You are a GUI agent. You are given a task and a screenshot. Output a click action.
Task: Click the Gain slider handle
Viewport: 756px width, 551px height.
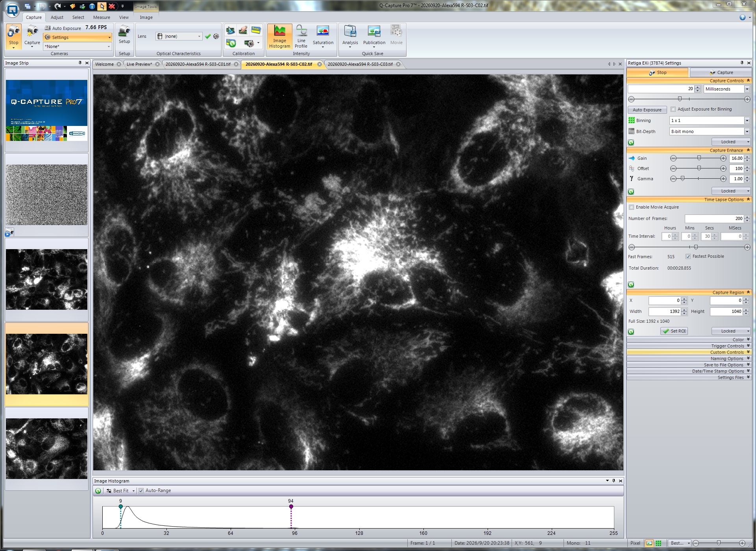point(699,158)
